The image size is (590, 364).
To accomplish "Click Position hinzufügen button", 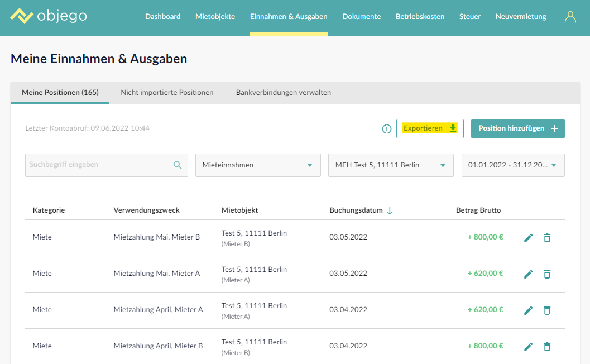I will pos(518,129).
